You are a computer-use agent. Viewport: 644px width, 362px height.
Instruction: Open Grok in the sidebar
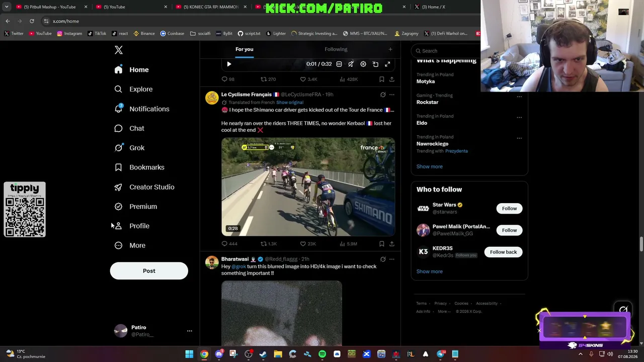tap(129, 148)
